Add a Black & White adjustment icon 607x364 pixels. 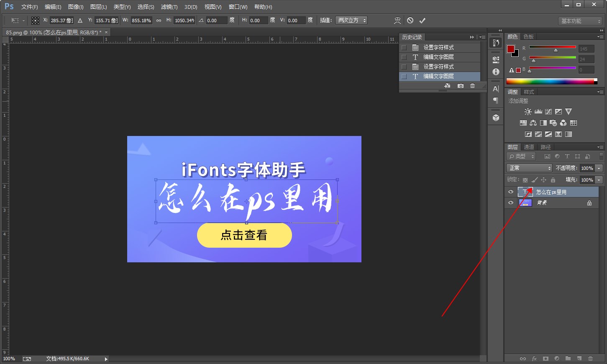[x=543, y=123]
